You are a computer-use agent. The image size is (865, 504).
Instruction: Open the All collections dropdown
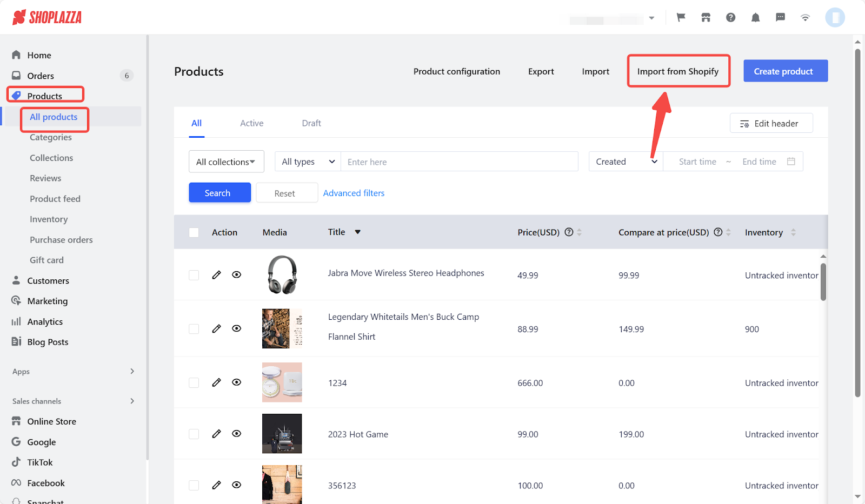coord(227,162)
